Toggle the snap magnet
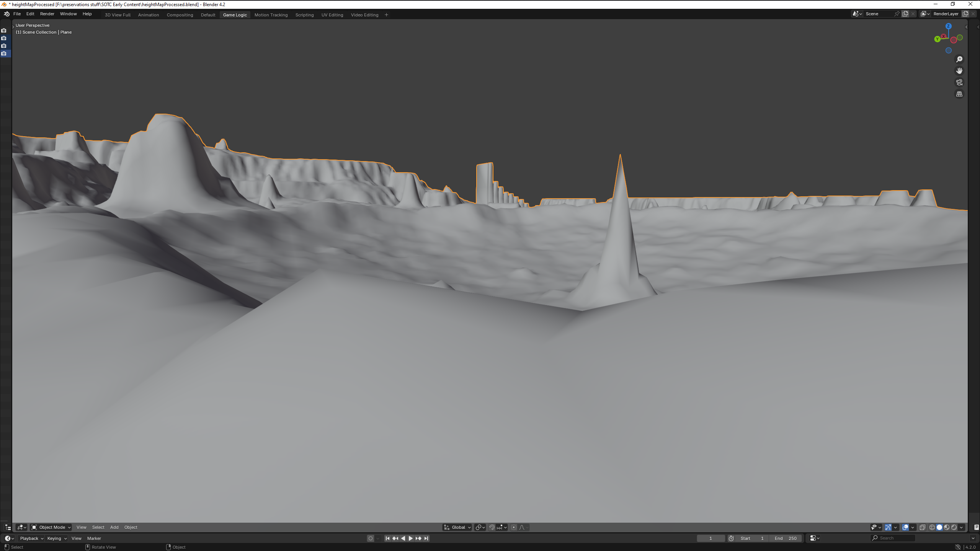 (492, 527)
